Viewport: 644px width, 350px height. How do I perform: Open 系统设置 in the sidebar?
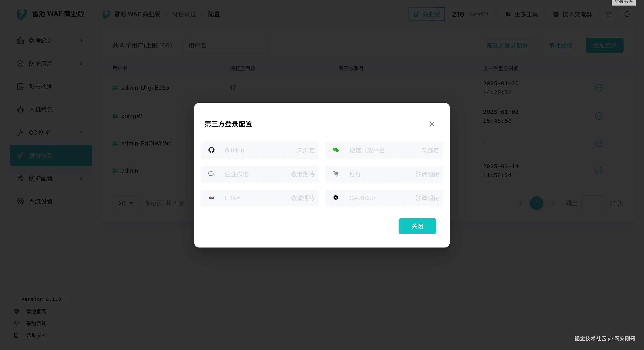coord(41,201)
